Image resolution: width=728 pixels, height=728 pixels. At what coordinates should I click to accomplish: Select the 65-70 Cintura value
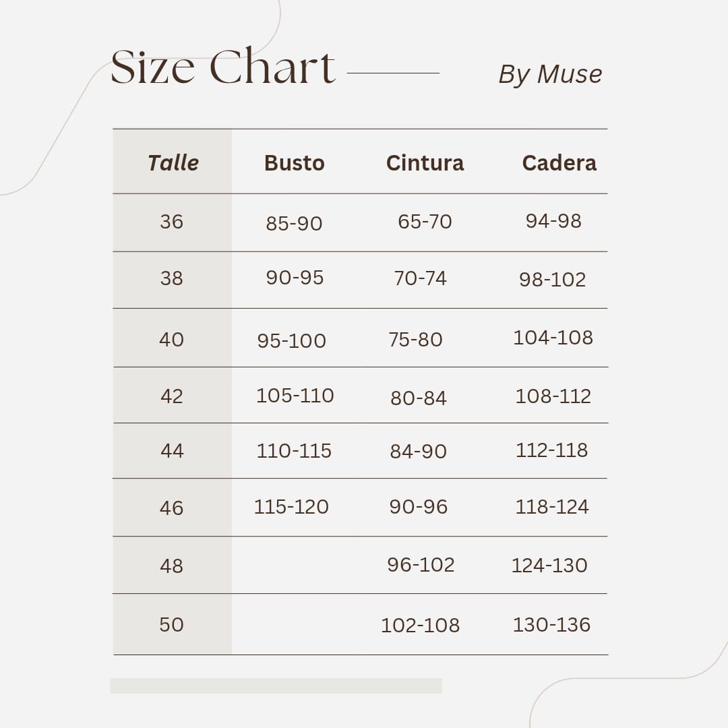point(425,222)
